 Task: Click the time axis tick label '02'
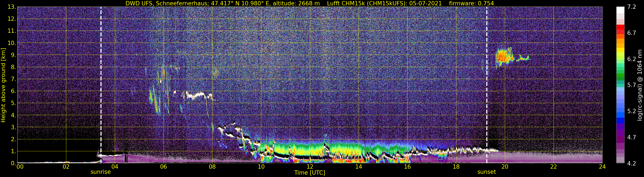[x=66, y=167]
